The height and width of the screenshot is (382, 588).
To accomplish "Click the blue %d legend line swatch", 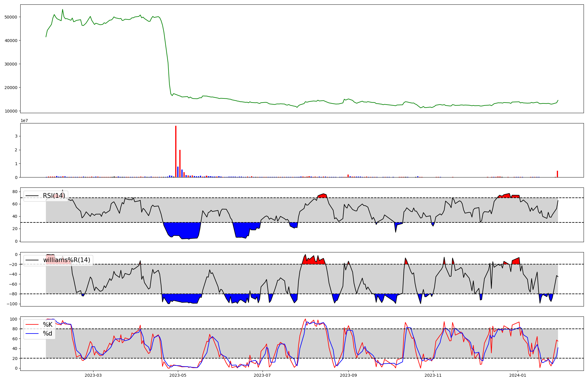I will point(32,334).
